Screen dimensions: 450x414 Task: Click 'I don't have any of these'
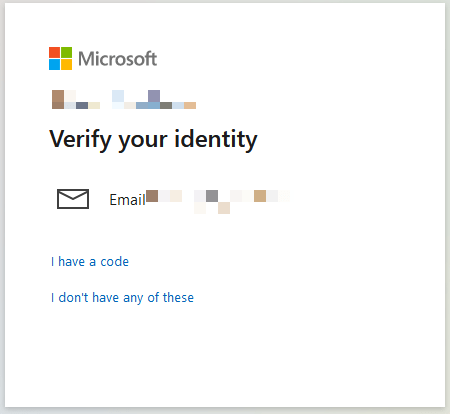[x=122, y=298]
